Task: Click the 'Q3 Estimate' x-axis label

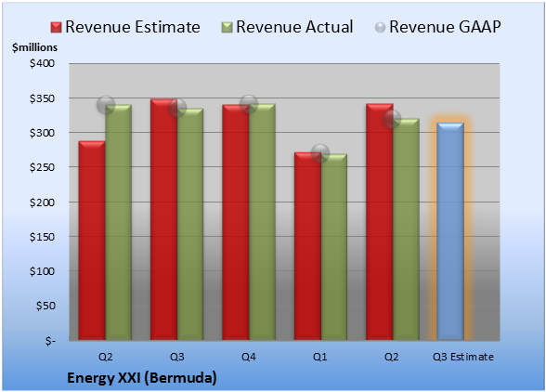Action: [x=463, y=357]
